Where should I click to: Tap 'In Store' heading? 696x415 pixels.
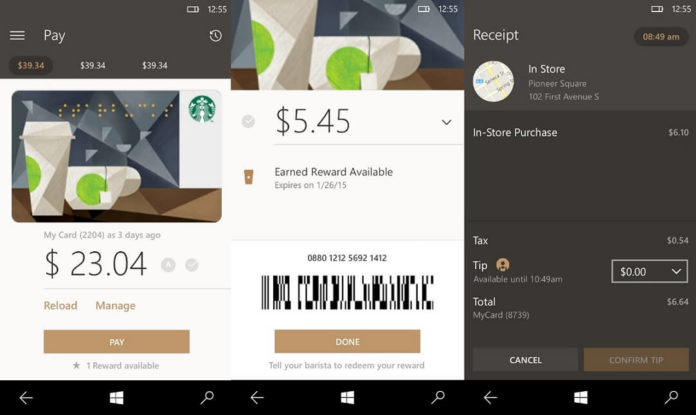click(x=546, y=69)
